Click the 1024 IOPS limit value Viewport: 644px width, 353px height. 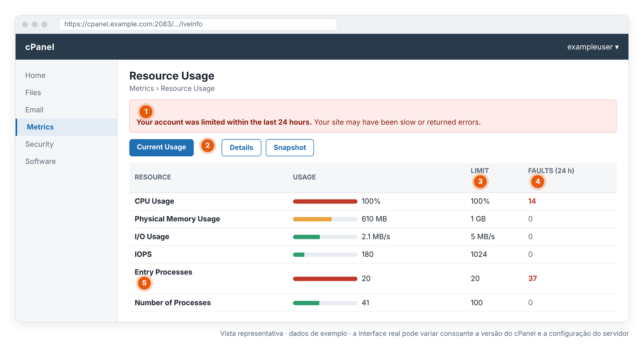[x=479, y=254]
